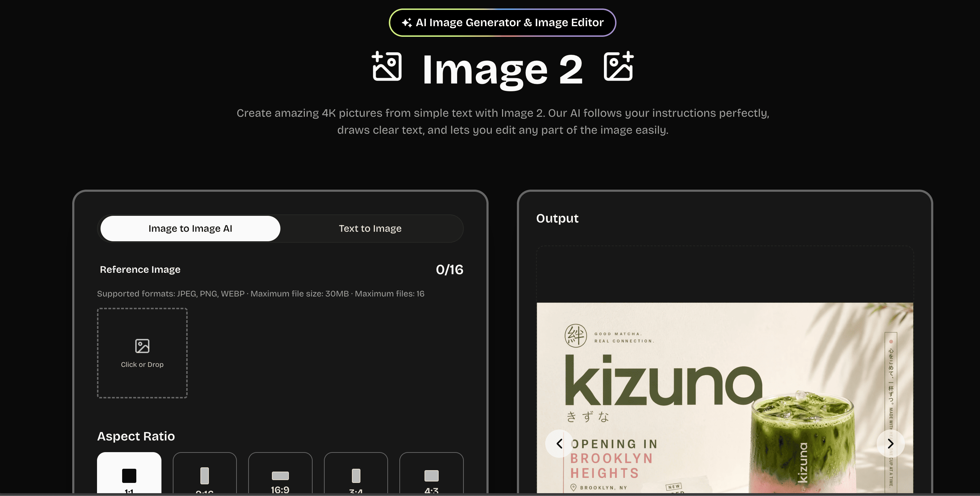
Task: Click the Click or Drop upload text
Action: click(x=142, y=364)
